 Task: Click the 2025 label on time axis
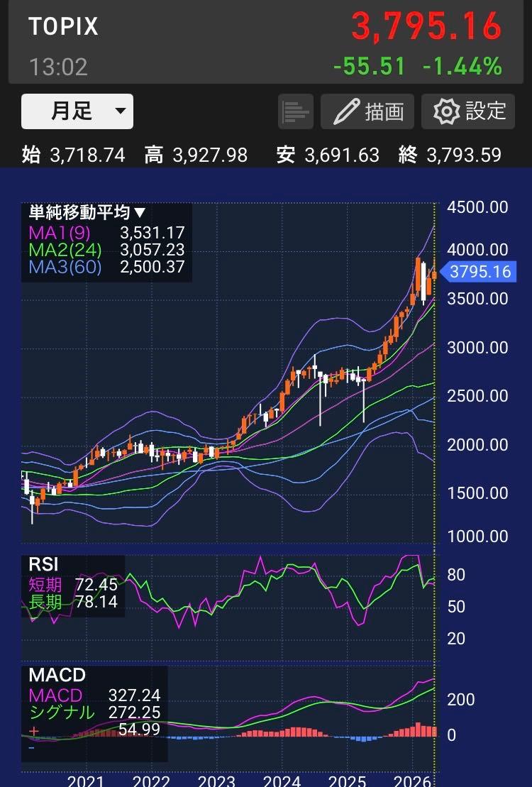pos(348,781)
